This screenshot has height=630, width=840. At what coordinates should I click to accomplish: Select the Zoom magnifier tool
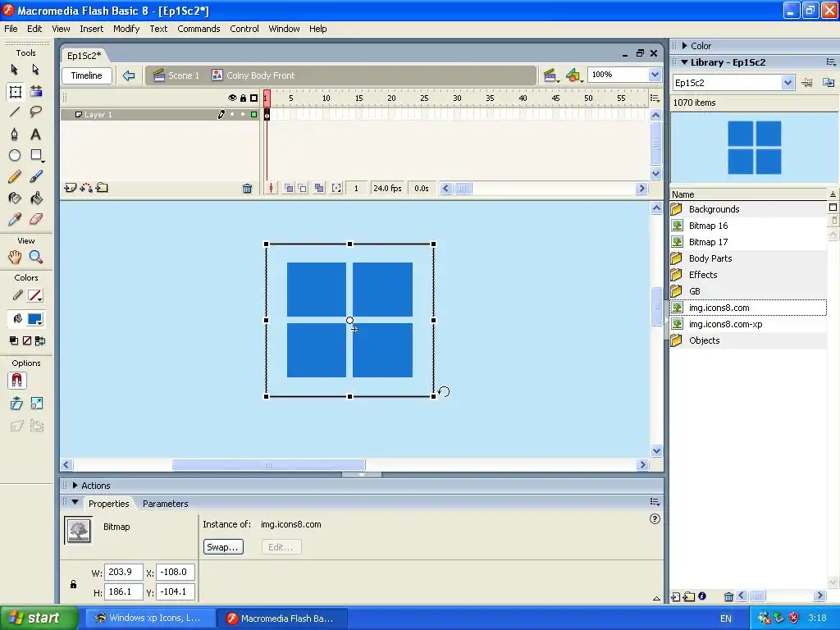tap(36, 257)
